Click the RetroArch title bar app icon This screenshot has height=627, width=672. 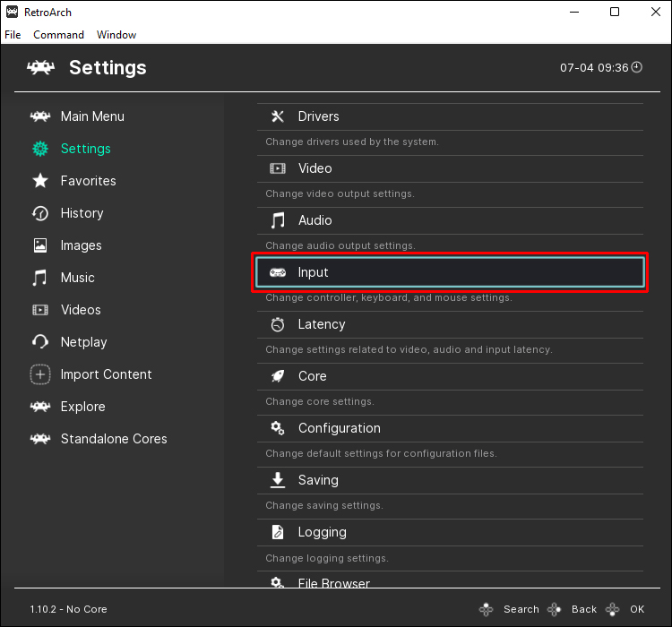click(12, 12)
